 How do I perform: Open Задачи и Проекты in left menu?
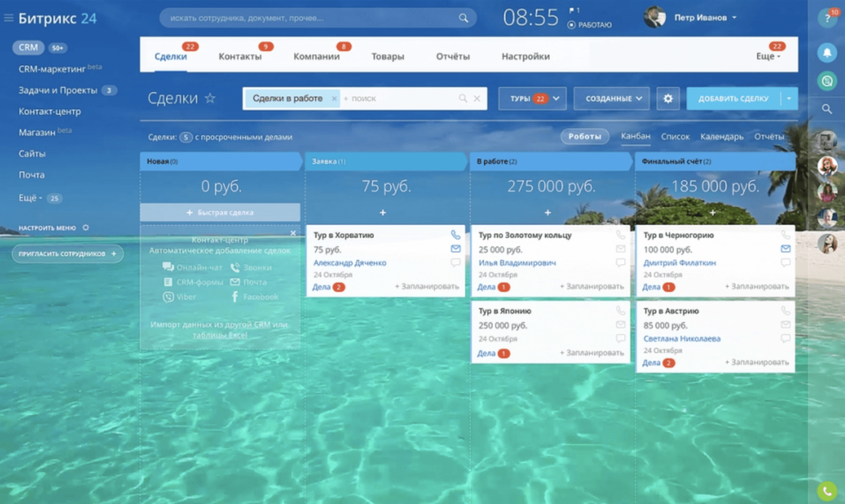pos(58,90)
